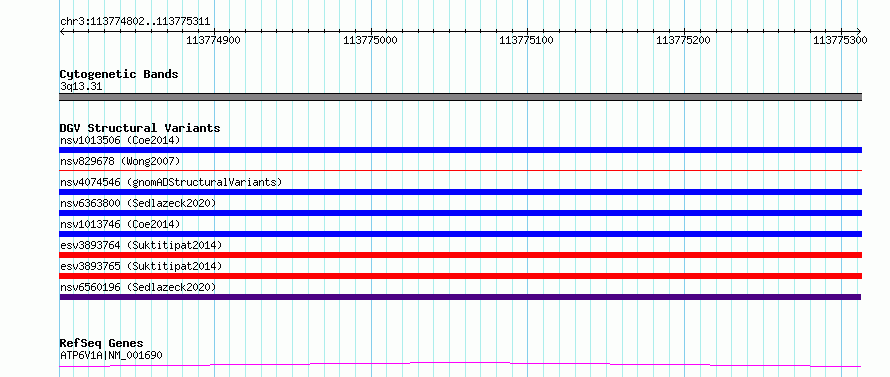Click the nsv1013746 (Coe2014) label
This screenshot has height=377, width=890.
tap(120, 224)
